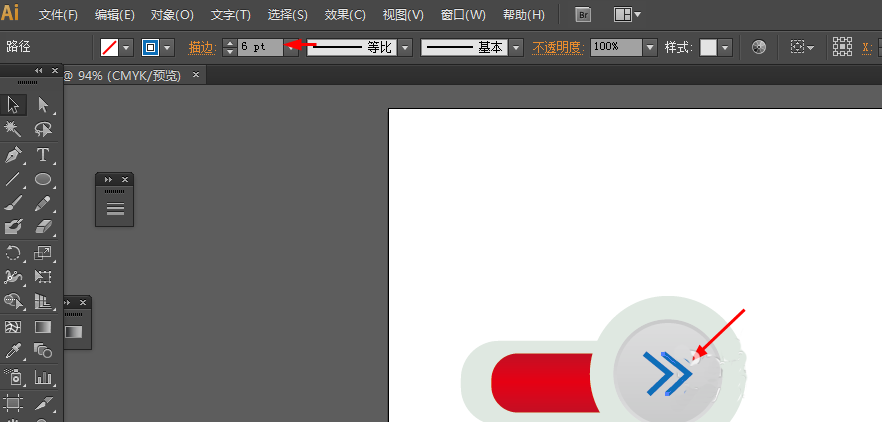Collapse the toolbox with double arrows

click(38, 70)
